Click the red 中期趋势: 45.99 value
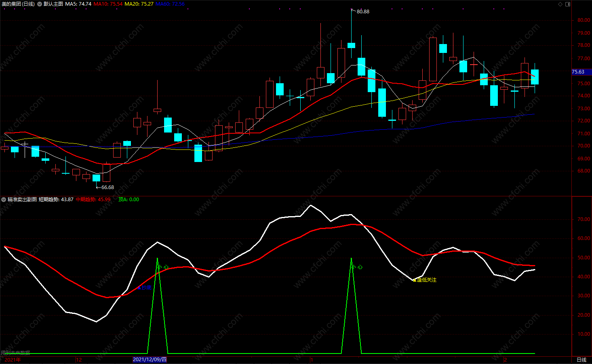Viewport: 592px width, 364px height. coord(93,200)
